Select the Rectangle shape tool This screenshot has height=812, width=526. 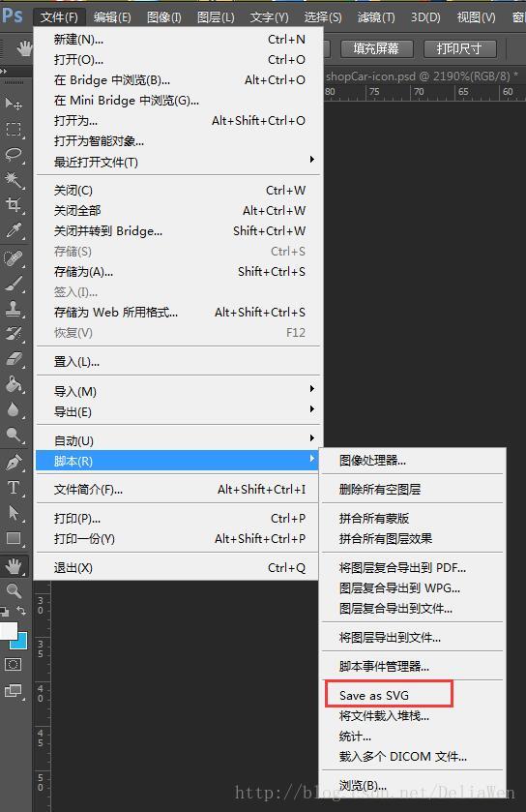[13, 538]
